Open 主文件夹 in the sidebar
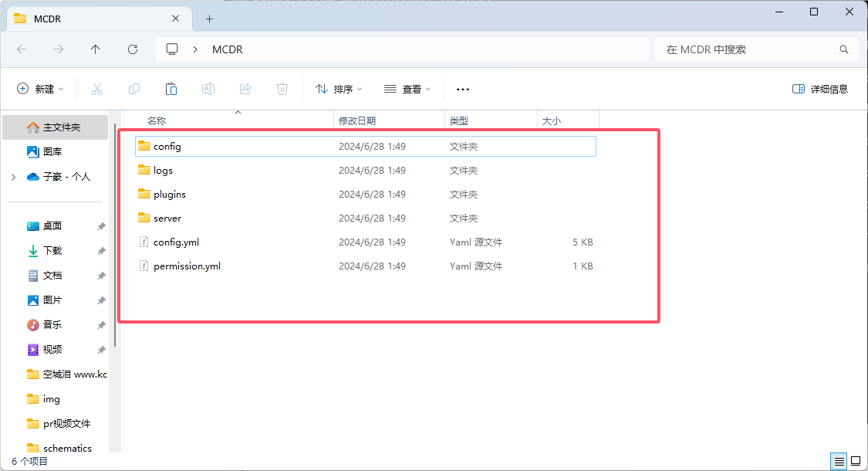 [x=56, y=127]
